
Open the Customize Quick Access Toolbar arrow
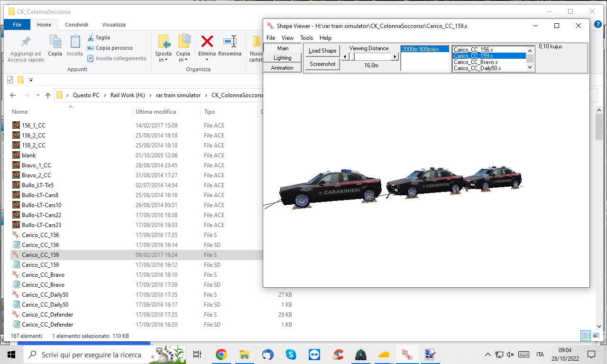pos(31,80)
